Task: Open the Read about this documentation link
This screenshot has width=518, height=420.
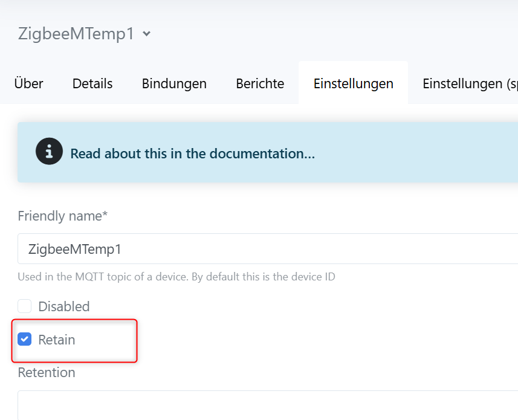Action: point(192,153)
